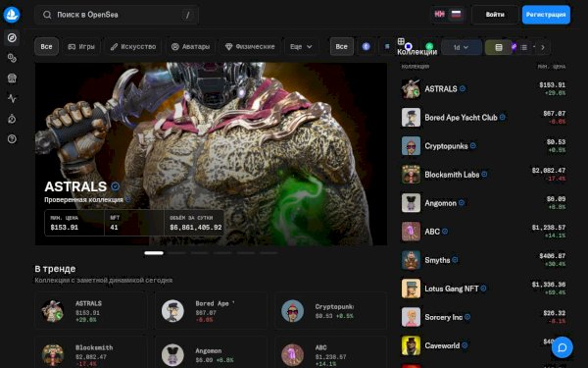Viewport: 588px width, 368px height.
Task: Go to first carousel slide indicator
Action: coord(154,253)
